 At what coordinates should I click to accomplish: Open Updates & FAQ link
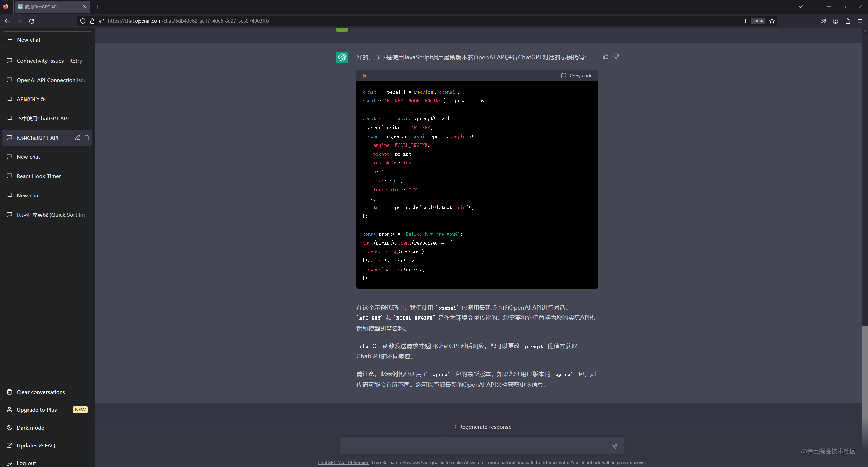point(47,445)
